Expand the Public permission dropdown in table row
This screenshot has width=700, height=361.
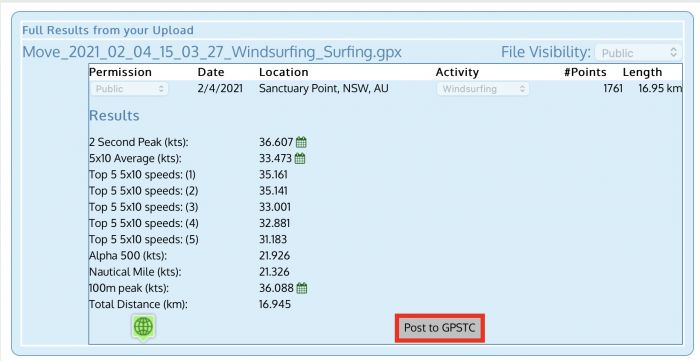click(129, 89)
